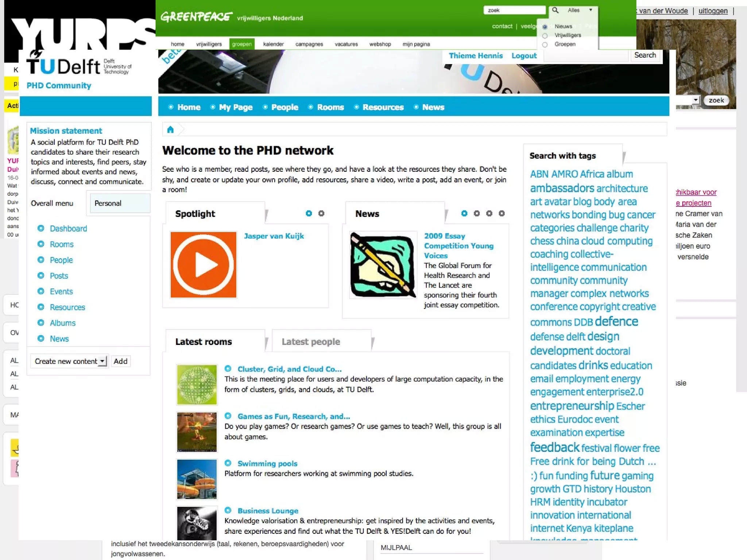The image size is (747, 560).
Task: Open the Create new content dropdown
Action: click(69, 361)
